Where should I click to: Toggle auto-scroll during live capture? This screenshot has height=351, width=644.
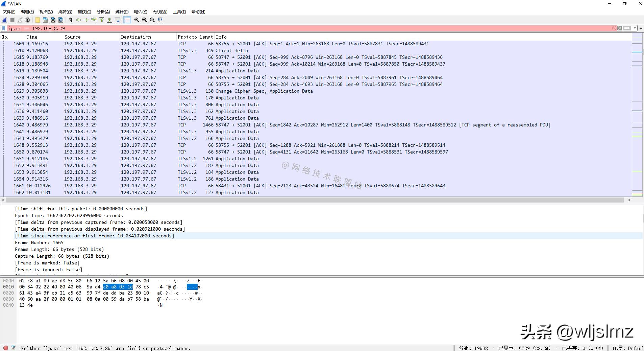point(117,20)
